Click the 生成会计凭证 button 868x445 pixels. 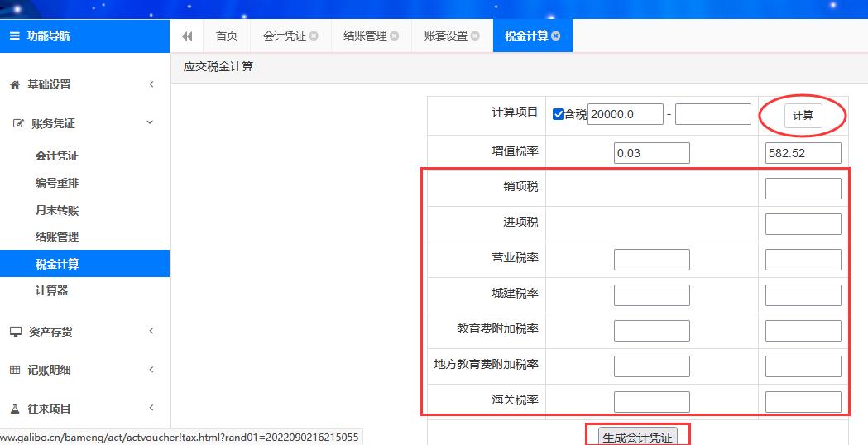point(637,437)
